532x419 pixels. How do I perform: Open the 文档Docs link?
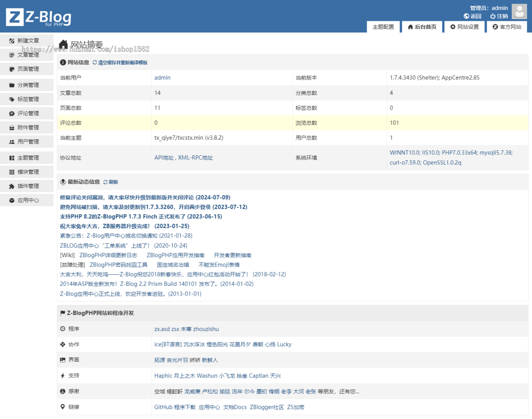tap(235, 407)
